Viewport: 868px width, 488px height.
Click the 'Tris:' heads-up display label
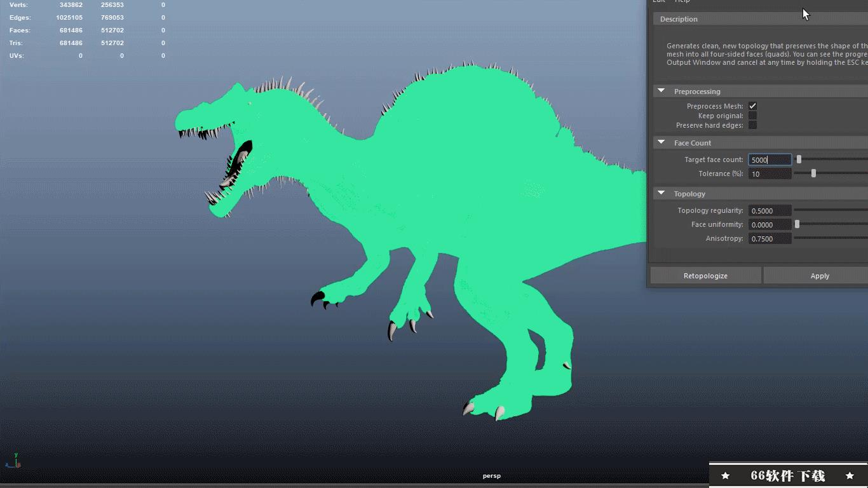point(16,43)
